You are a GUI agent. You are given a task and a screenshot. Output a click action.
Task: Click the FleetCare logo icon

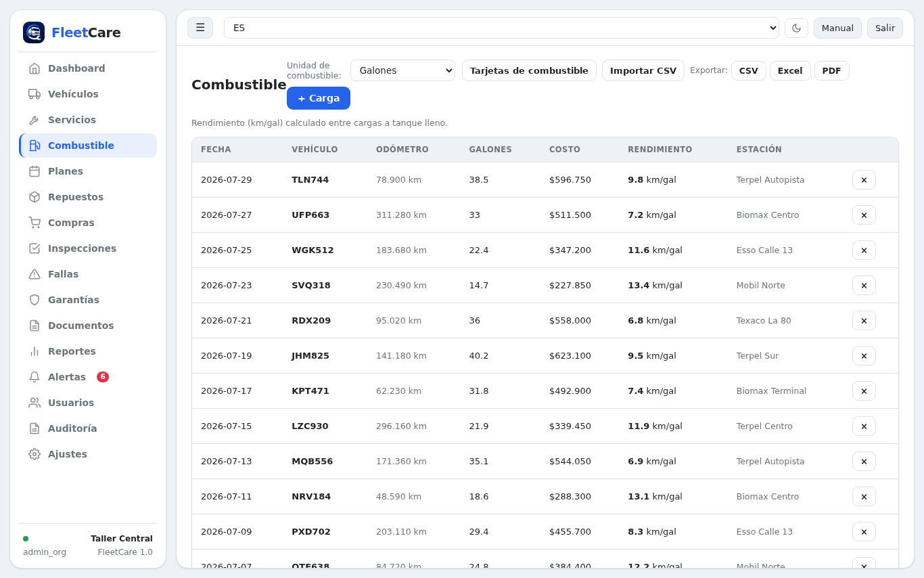[34, 32]
